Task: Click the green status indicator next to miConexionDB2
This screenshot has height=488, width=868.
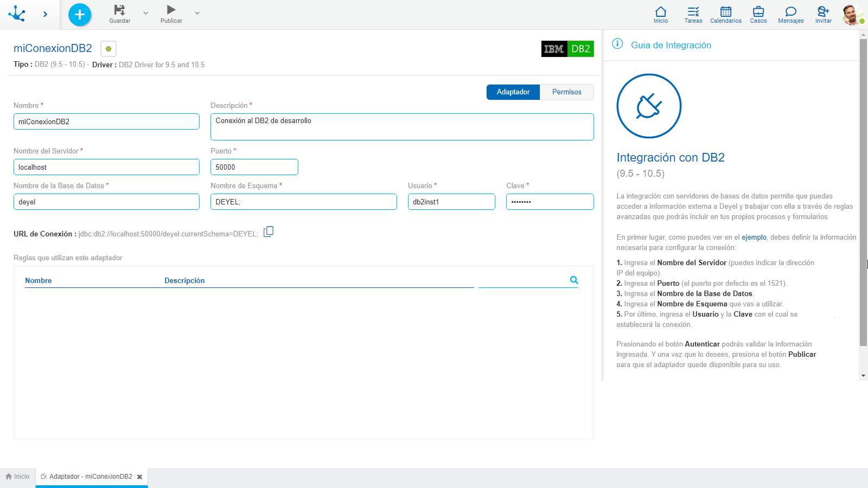Action: point(108,48)
